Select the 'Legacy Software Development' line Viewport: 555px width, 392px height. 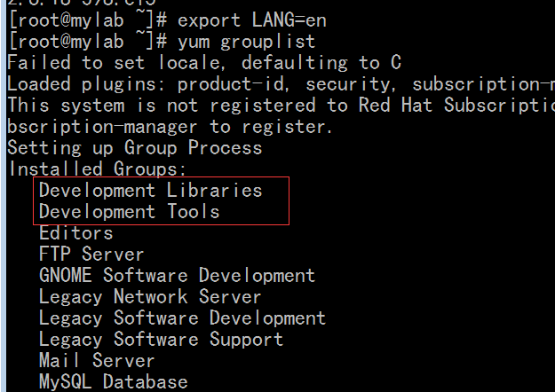pos(182,318)
